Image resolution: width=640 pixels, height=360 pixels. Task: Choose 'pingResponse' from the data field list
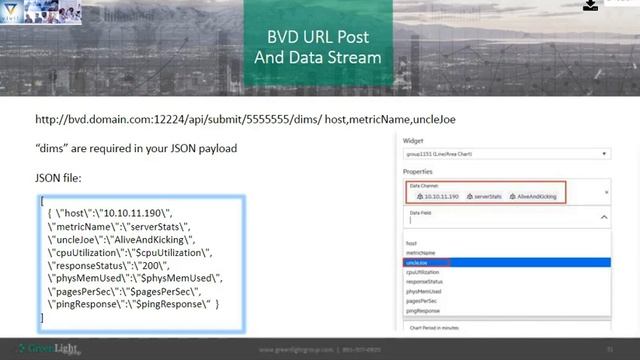507,311
